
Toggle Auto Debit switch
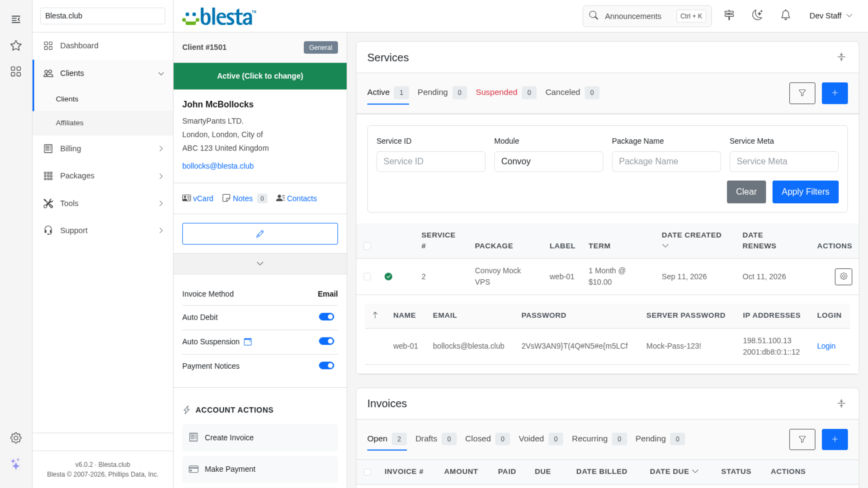326,317
